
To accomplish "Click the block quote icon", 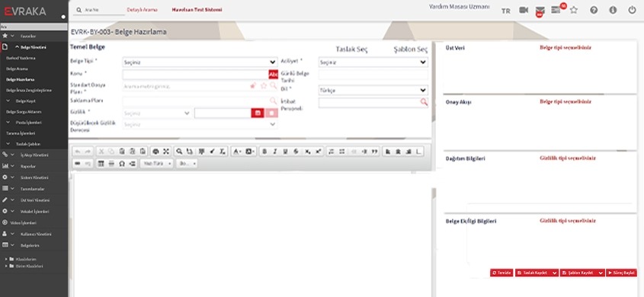I will [x=374, y=152].
